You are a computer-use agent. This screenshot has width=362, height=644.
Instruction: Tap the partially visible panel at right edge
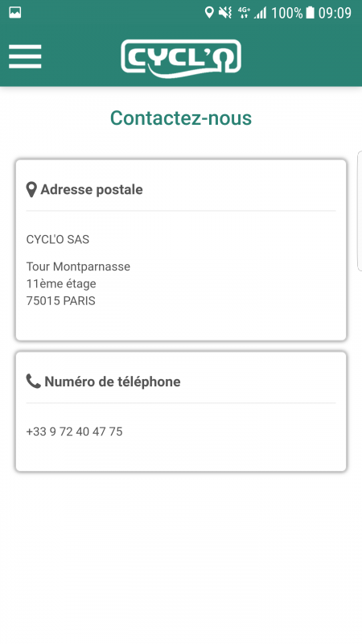click(360, 211)
